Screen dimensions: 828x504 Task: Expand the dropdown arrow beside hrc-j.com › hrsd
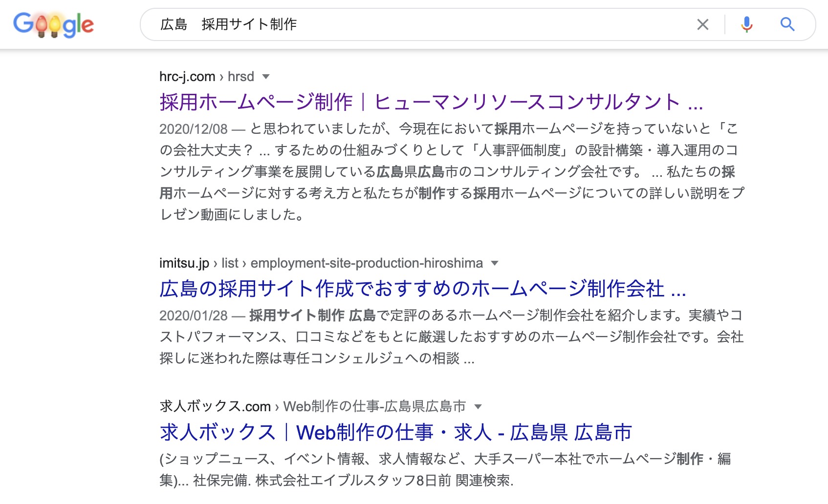266,77
